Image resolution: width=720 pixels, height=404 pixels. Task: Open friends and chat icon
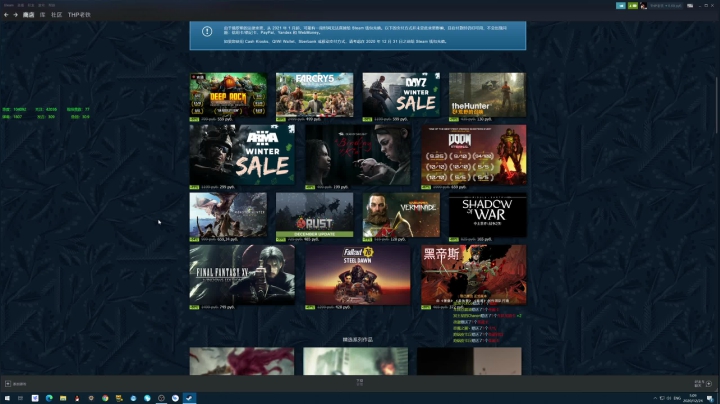(709, 384)
